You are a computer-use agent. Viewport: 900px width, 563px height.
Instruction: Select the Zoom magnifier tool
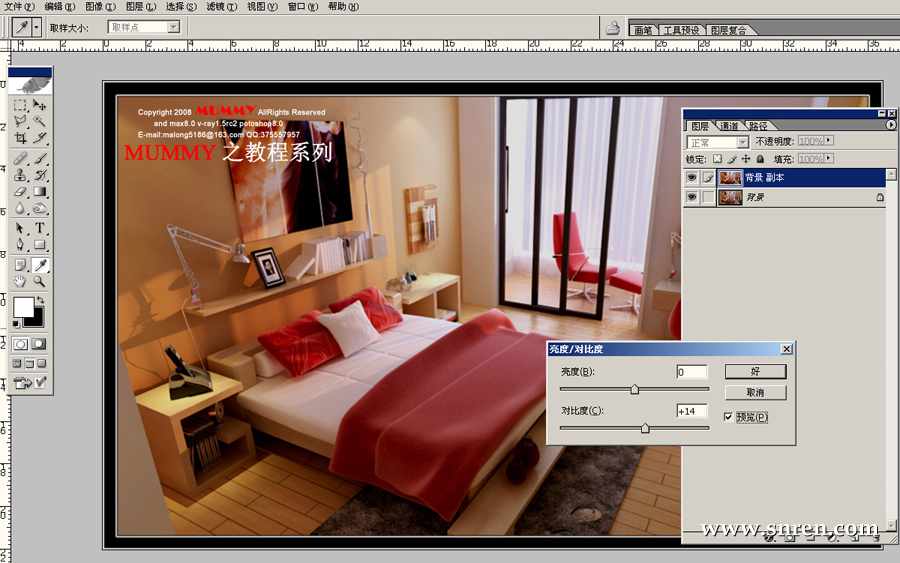[39, 281]
